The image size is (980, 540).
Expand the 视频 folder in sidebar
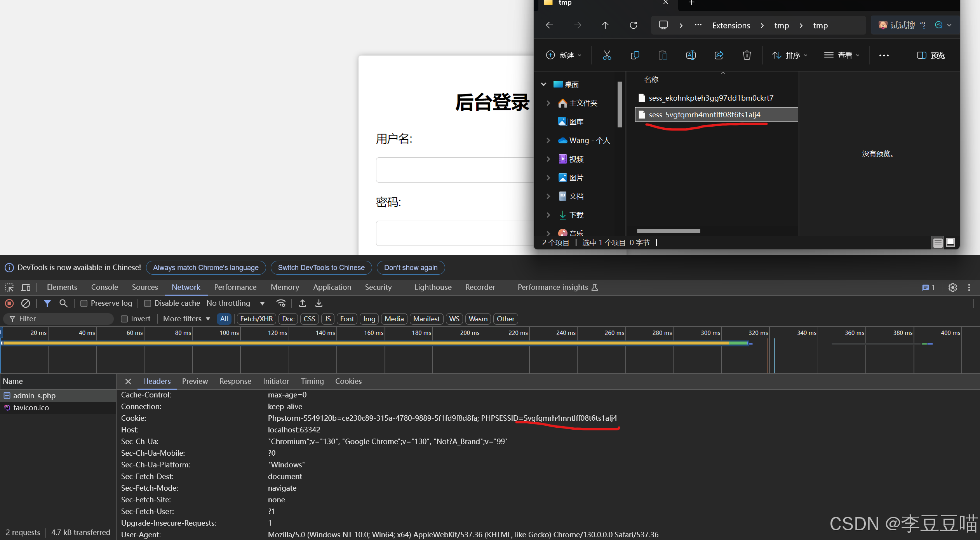pyautogui.click(x=548, y=159)
